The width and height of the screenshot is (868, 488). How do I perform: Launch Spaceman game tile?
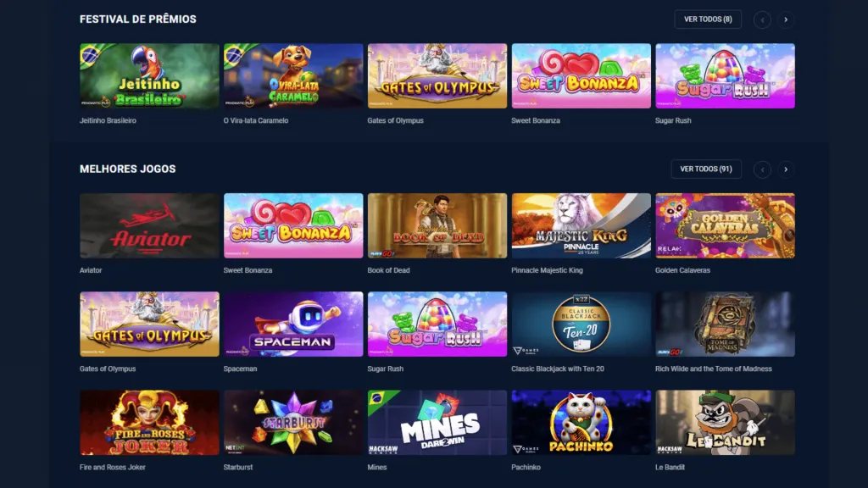(293, 324)
